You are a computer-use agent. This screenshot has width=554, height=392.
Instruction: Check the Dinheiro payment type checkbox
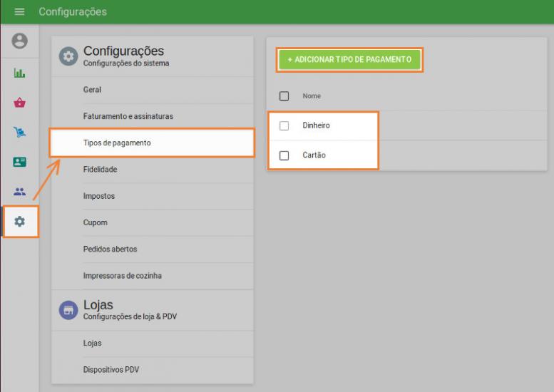284,125
